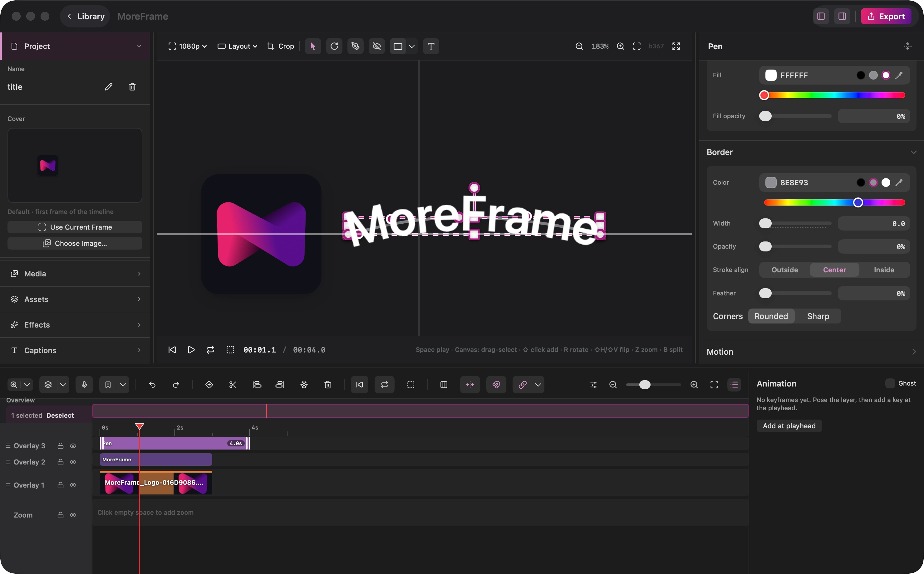Collapse the Pen inspector panel icon
This screenshot has height=574, width=924.
[908, 46]
